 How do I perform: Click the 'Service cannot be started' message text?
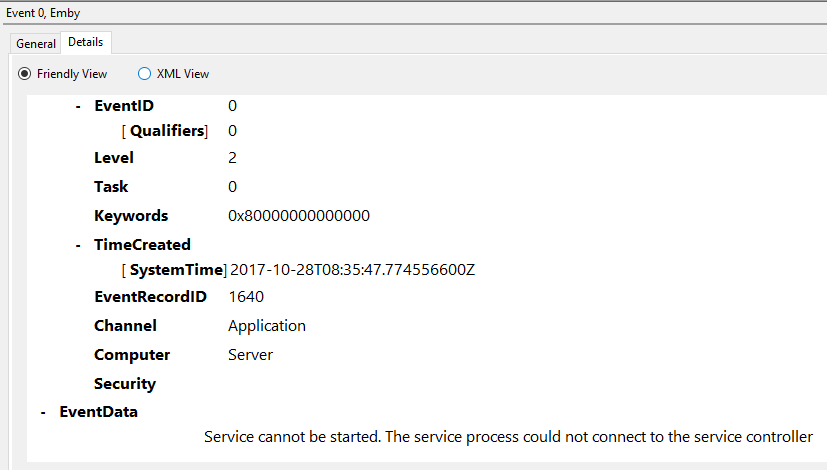pyautogui.click(x=508, y=437)
